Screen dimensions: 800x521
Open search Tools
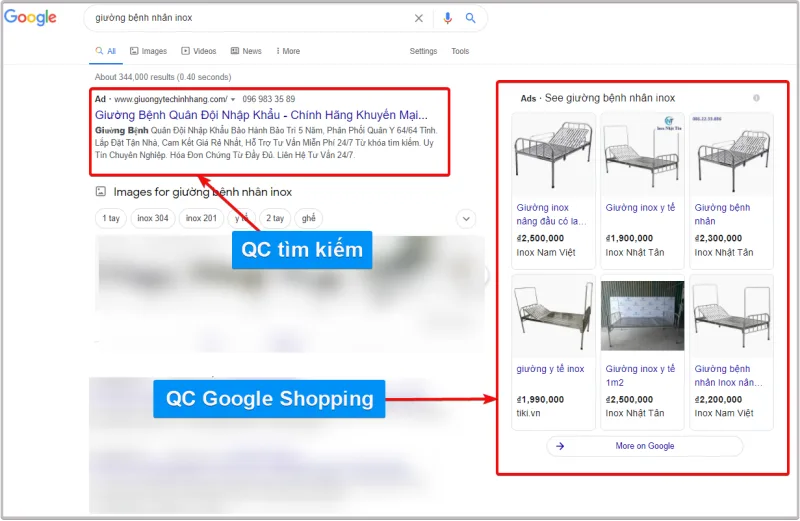click(460, 51)
